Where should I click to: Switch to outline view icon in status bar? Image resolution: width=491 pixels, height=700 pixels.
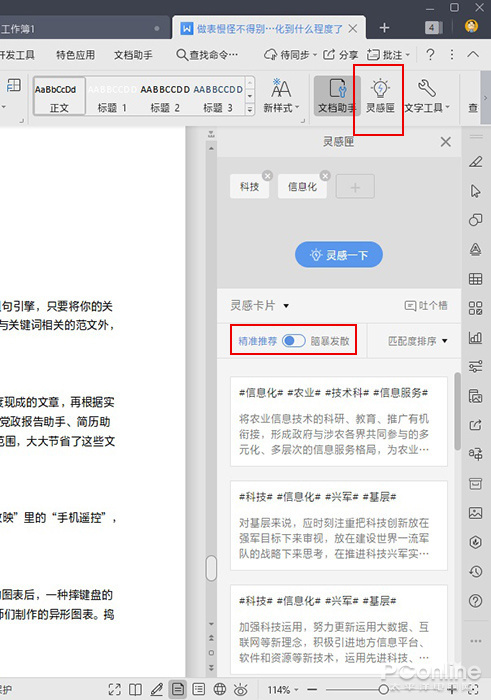pos(199,690)
